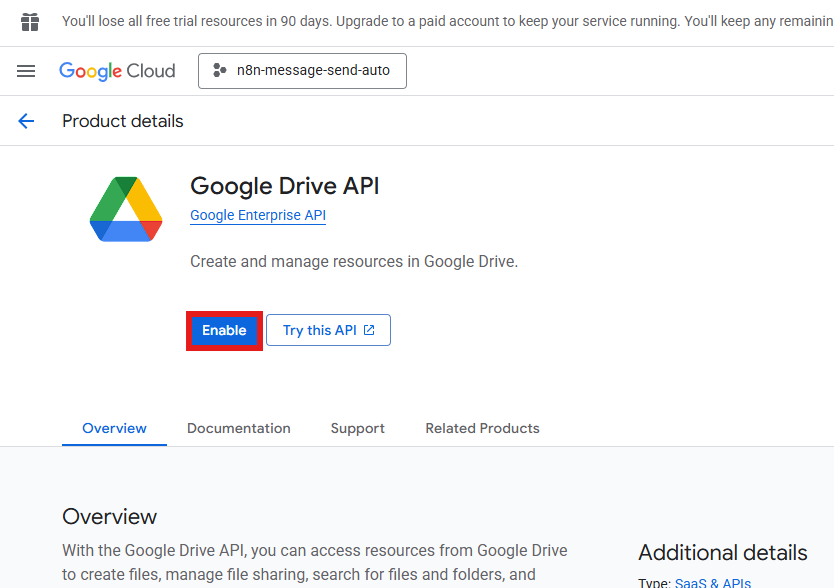Open the Google Enterprise API link
The image size is (834, 588).
[x=258, y=215]
